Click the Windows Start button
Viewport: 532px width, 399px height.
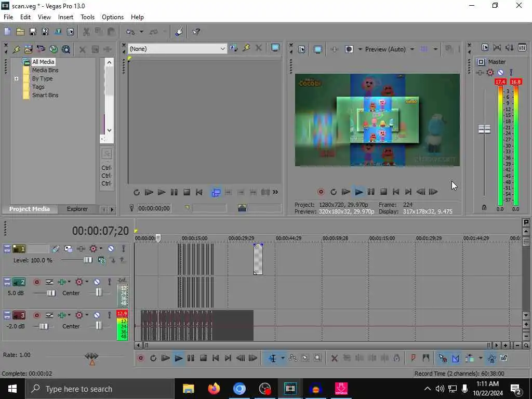point(12,389)
